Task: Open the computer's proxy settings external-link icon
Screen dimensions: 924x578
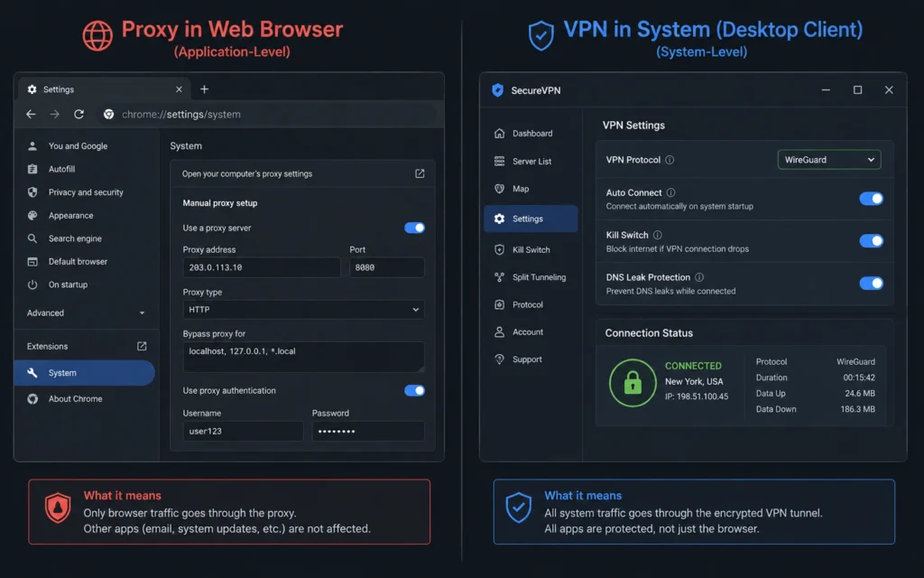Action: tap(420, 173)
